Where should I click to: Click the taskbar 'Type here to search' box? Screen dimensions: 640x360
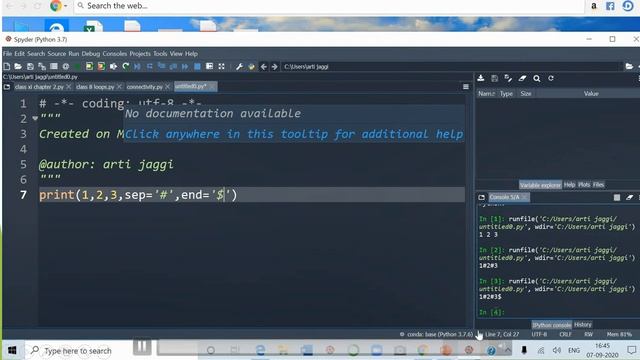(78, 351)
